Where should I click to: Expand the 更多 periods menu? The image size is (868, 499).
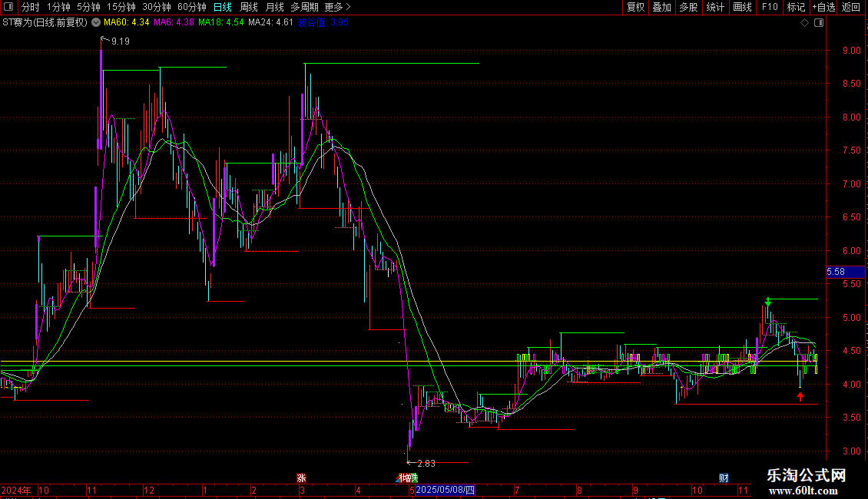[x=337, y=7]
